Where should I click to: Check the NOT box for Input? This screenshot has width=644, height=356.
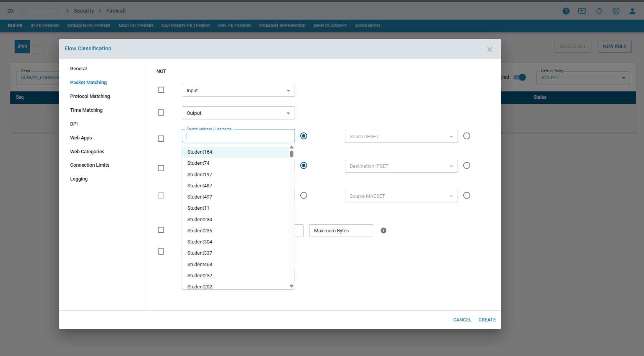click(161, 90)
